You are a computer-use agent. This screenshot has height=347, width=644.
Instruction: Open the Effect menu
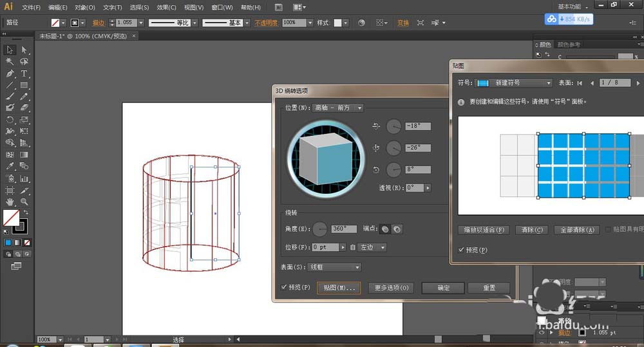[x=166, y=7]
